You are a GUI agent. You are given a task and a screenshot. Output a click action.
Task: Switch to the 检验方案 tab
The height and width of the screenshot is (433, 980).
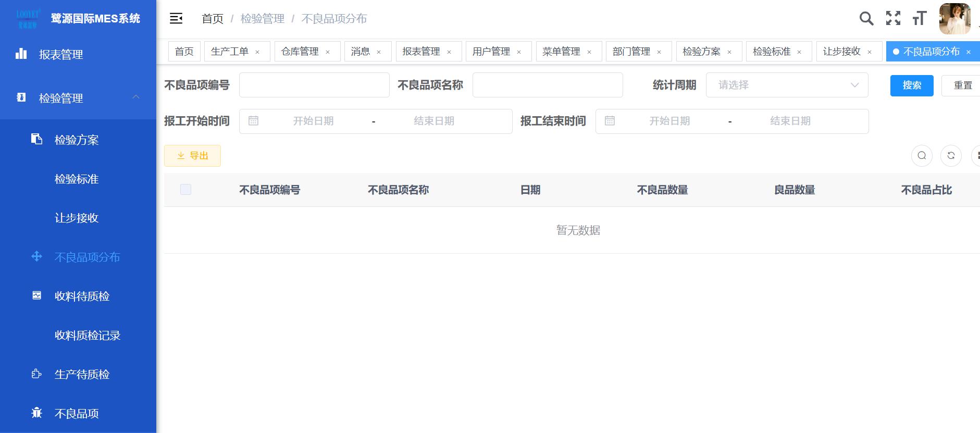[701, 52]
